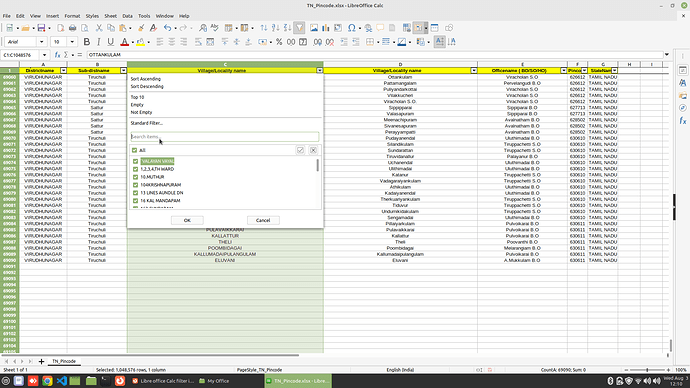Viewport: 690px width, 388px height.
Task: Open the Pincode column filter dropdown
Action: (584, 70)
